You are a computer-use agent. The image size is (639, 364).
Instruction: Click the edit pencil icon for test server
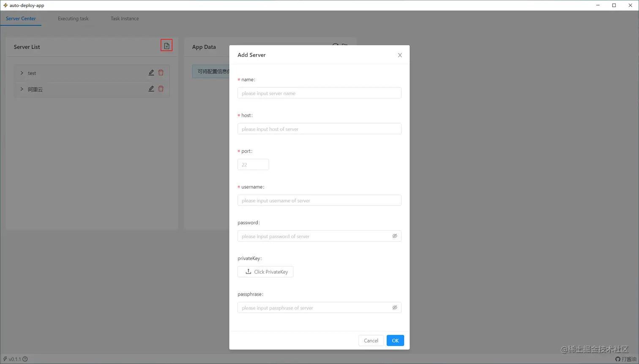click(151, 73)
